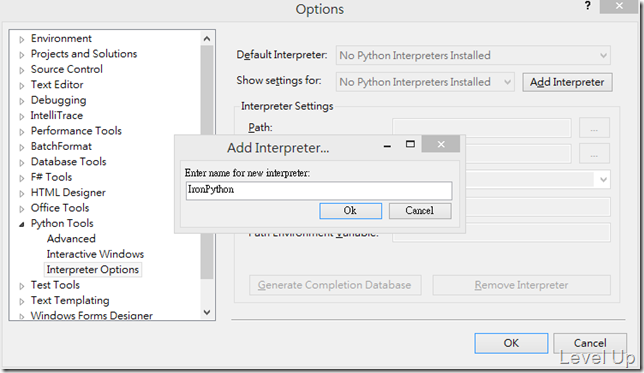This screenshot has height=373, width=644.
Task: Confirm the new interpreter with Ok
Action: (x=350, y=211)
